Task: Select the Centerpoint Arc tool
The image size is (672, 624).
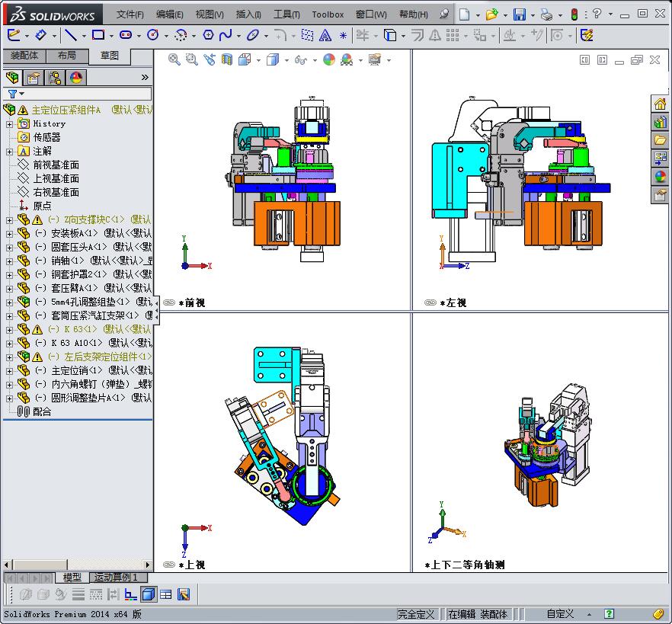Action: [181, 35]
